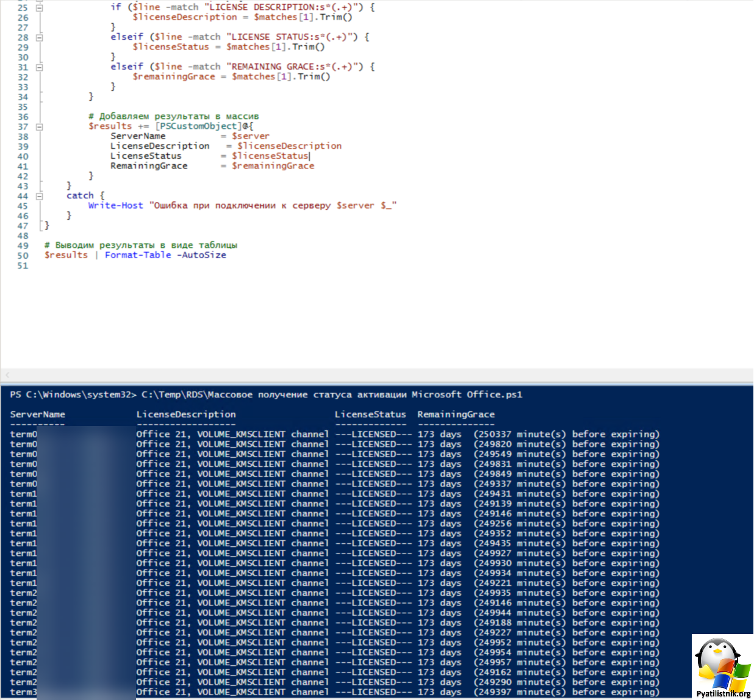Click the console row showing 249549 minute(s)

(x=335, y=454)
